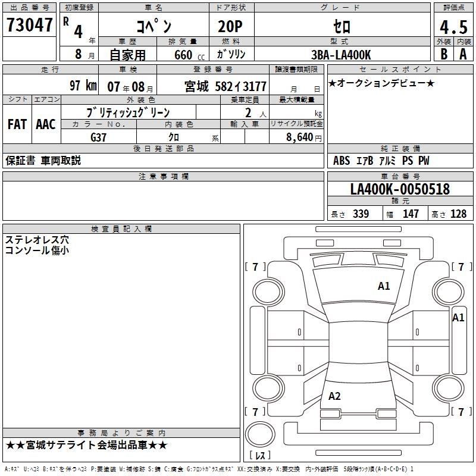Click the A1 mark on the hood
The image size is (476, 476).
(384, 286)
